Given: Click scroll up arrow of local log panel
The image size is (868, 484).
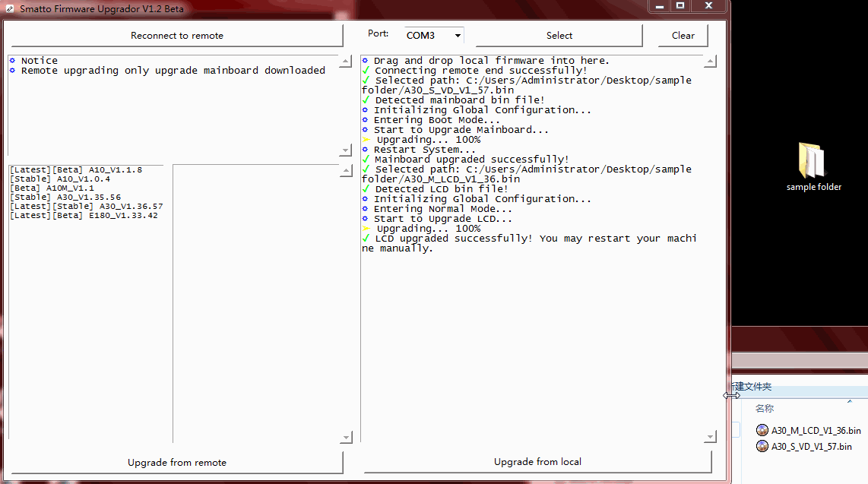Looking at the screenshot, I should [x=710, y=61].
